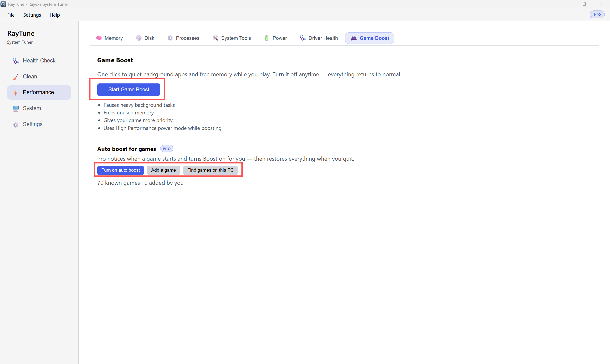Switch to the Disk tab
The image size is (610, 364).
tap(145, 38)
